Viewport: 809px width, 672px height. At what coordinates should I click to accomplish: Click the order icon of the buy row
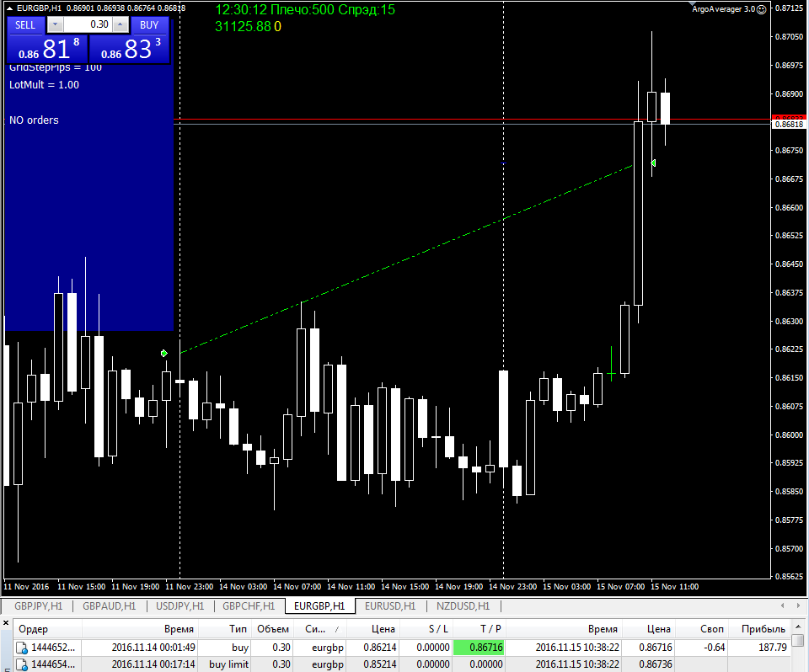click(x=22, y=648)
